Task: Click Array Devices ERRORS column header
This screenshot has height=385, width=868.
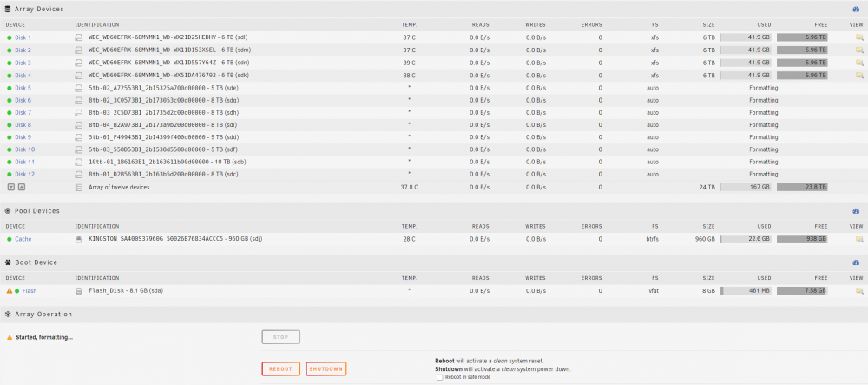Action: (591, 25)
